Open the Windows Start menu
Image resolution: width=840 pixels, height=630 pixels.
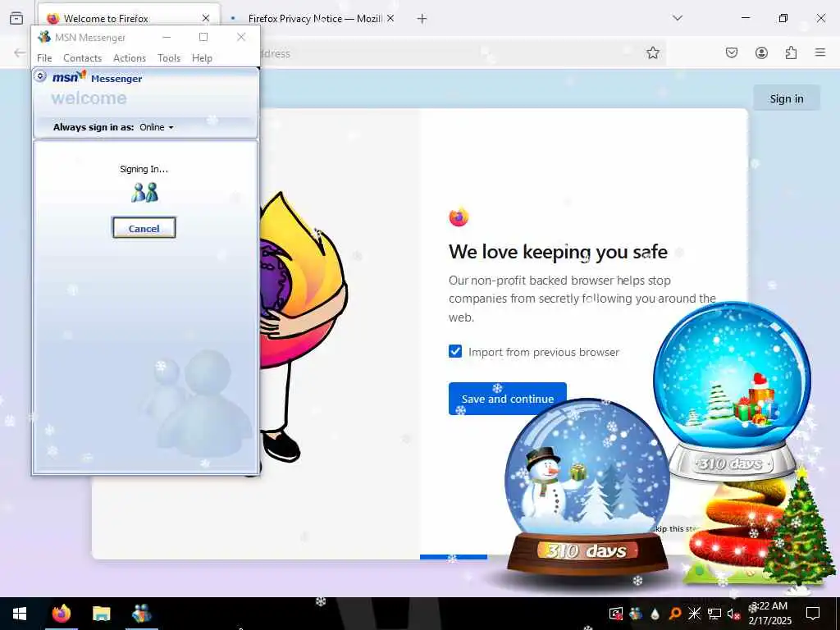point(20,614)
